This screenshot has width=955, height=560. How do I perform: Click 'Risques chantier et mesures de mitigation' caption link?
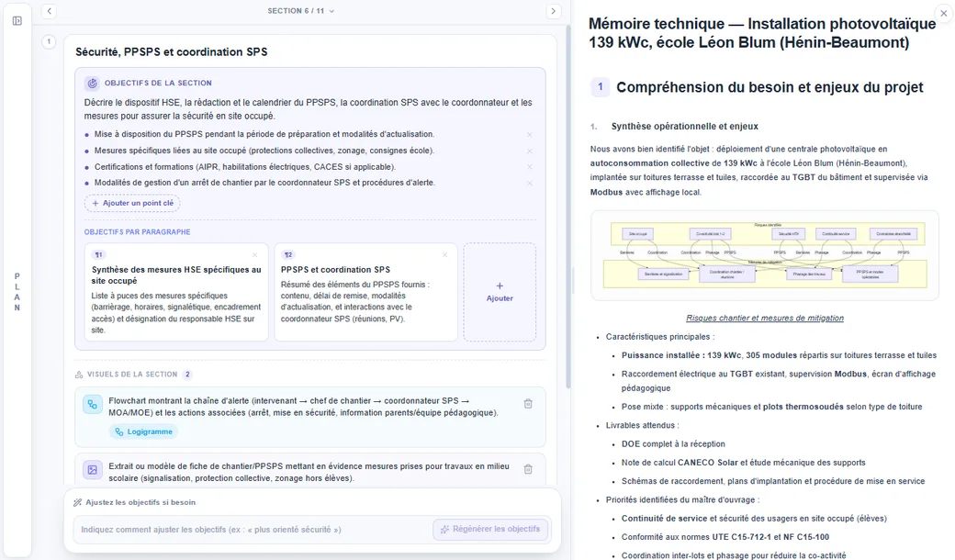764,318
